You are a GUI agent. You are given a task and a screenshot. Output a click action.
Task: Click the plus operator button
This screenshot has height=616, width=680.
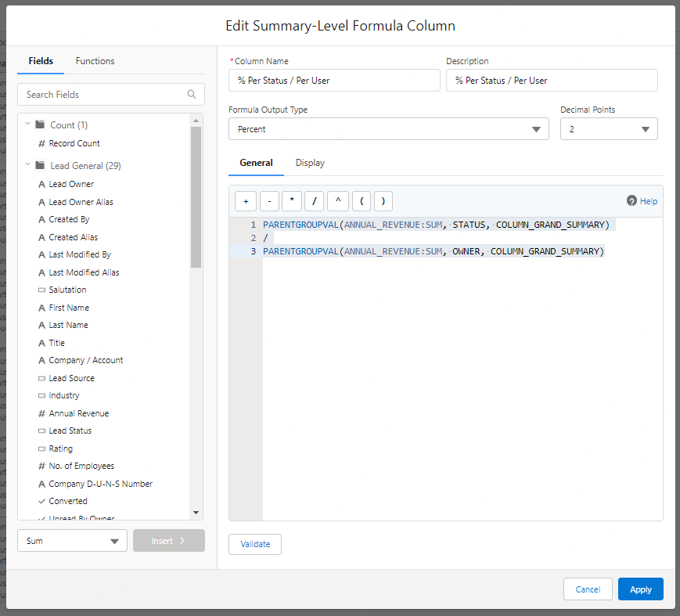point(246,201)
